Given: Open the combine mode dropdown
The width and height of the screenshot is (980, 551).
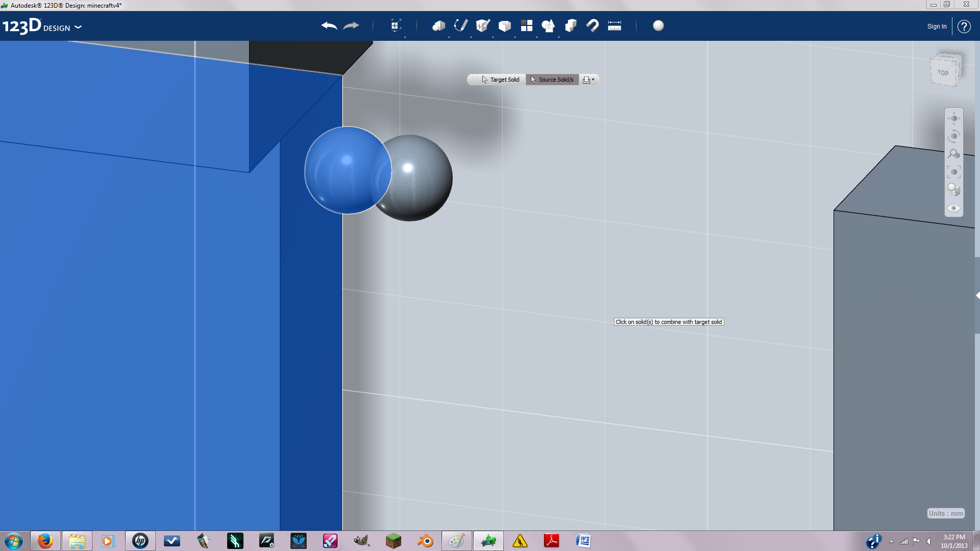Looking at the screenshot, I should click(x=589, y=80).
